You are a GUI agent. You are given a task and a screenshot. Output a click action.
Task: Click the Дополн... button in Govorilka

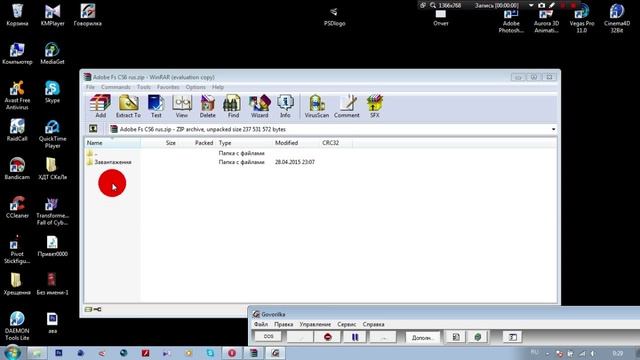(422, 337)
